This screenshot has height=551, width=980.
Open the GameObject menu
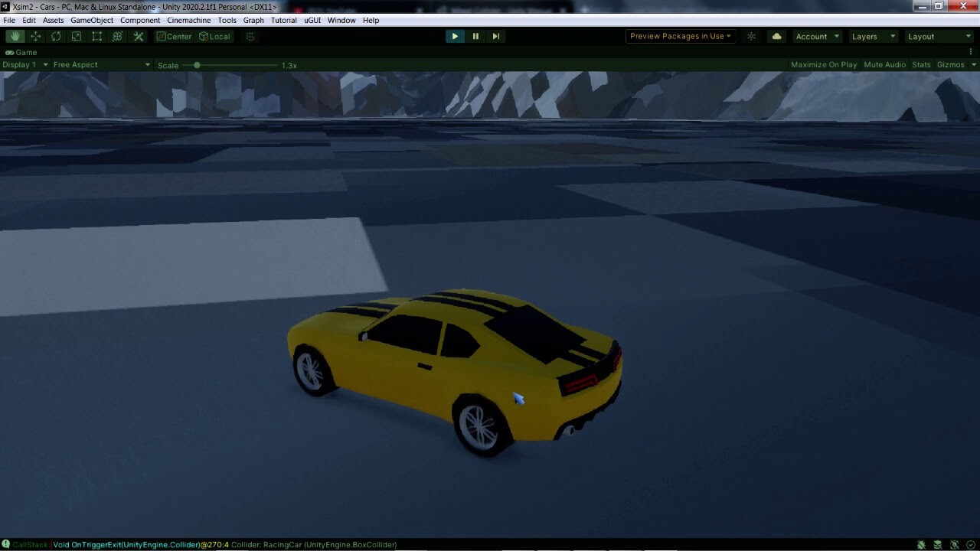point(92,20)
